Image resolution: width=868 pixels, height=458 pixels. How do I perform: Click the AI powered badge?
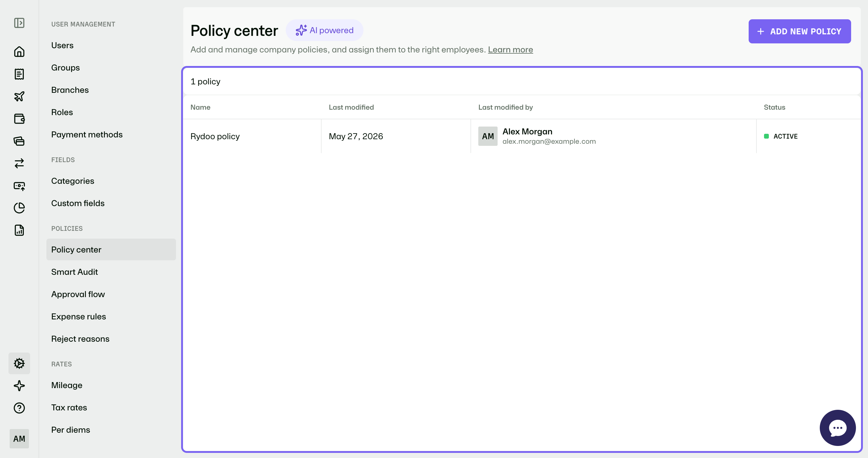(x=324, y=30)
